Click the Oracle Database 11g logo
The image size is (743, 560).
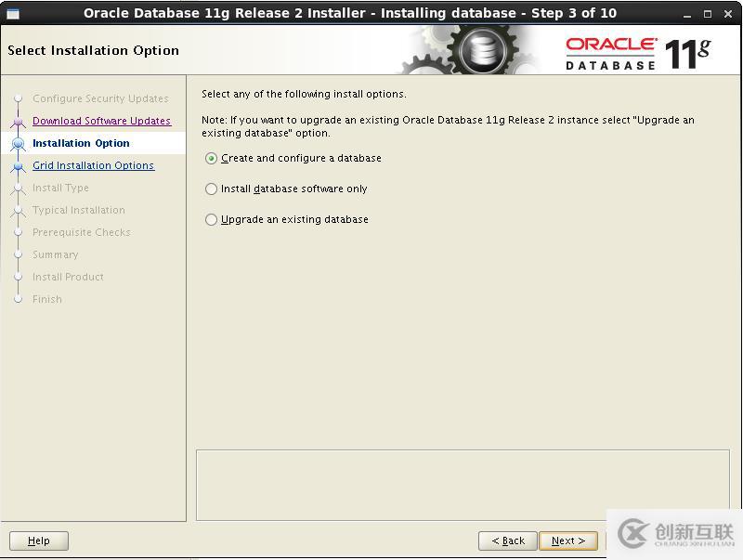pyautogui.click(x=638, y=54)
